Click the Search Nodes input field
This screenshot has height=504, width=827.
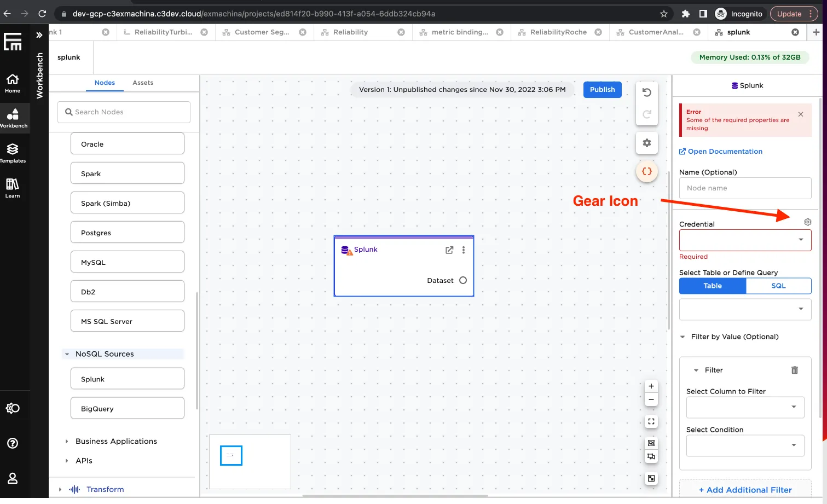point(124,112)
